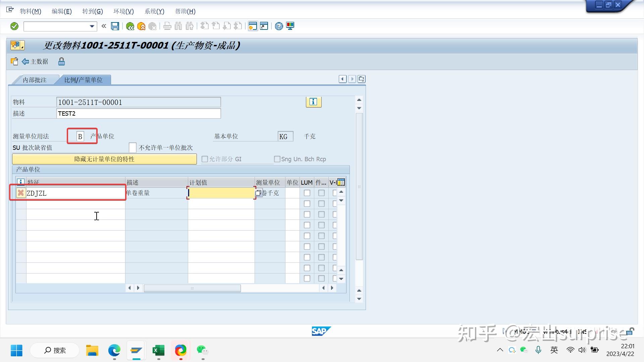Click the green Continue checkmark icon
The height and width of the screenshot is (362, 644).
coord(14,26)
